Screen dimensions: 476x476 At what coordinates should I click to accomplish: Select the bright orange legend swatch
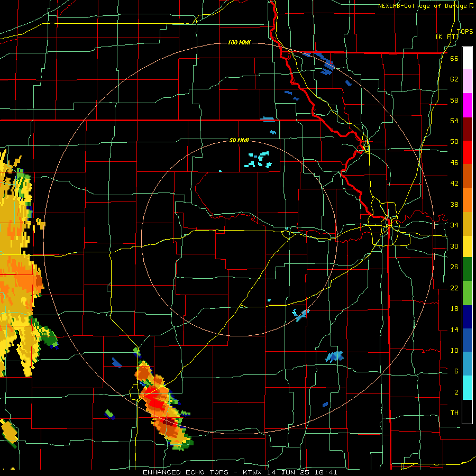pyautogui.click(x=467, y=200)
